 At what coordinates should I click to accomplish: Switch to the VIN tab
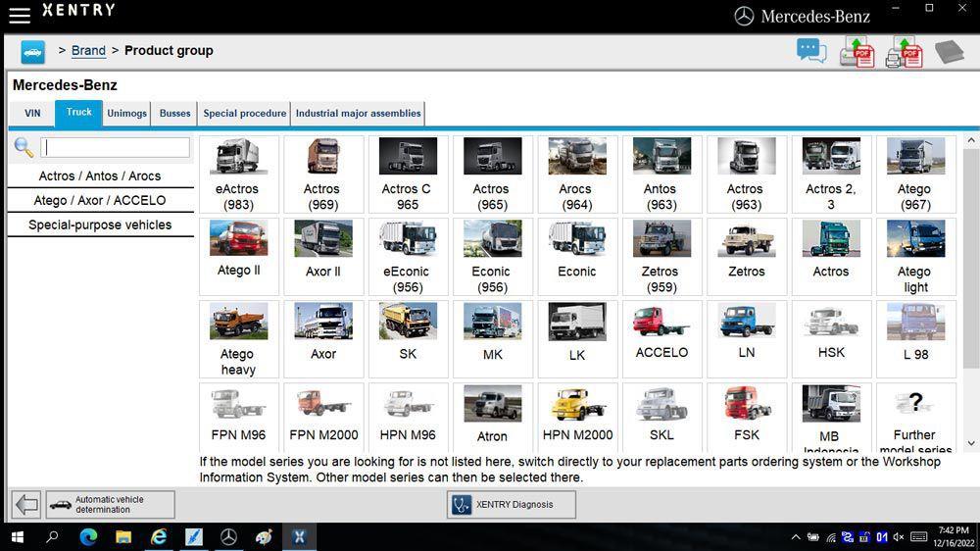pyautogui.click(x=32, y=114)
